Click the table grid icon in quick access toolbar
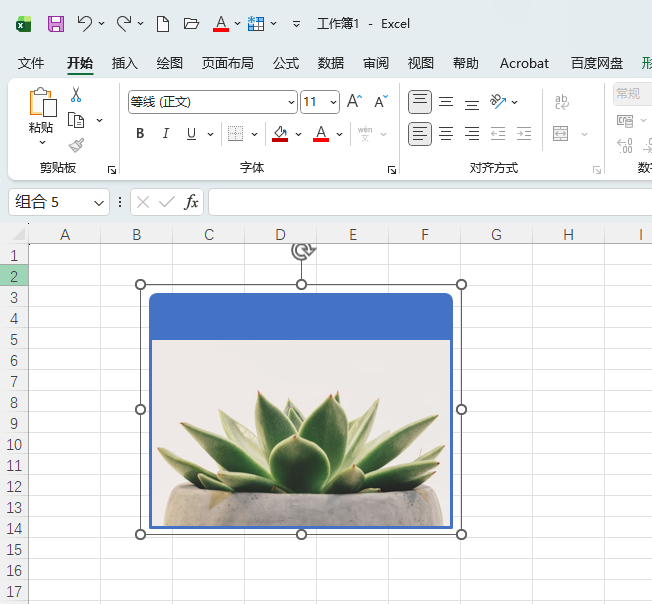The width and height of the screenshot is (652, 604). point(256,24)
